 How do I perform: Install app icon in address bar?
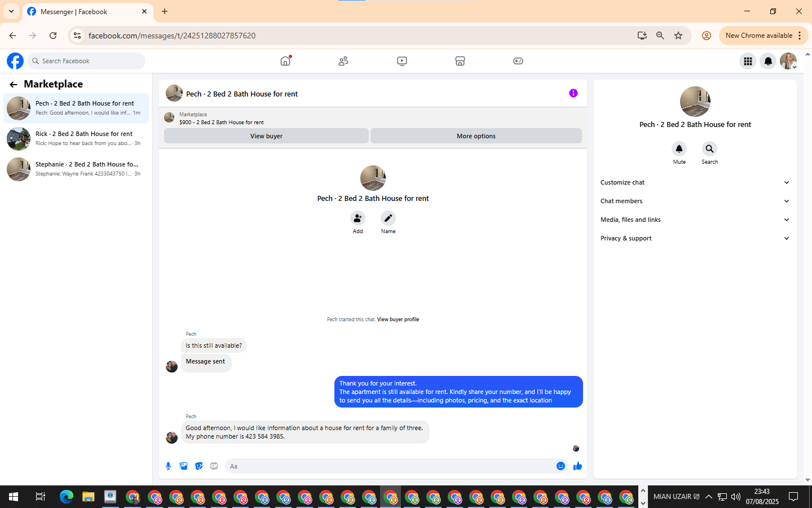(642, 36)
